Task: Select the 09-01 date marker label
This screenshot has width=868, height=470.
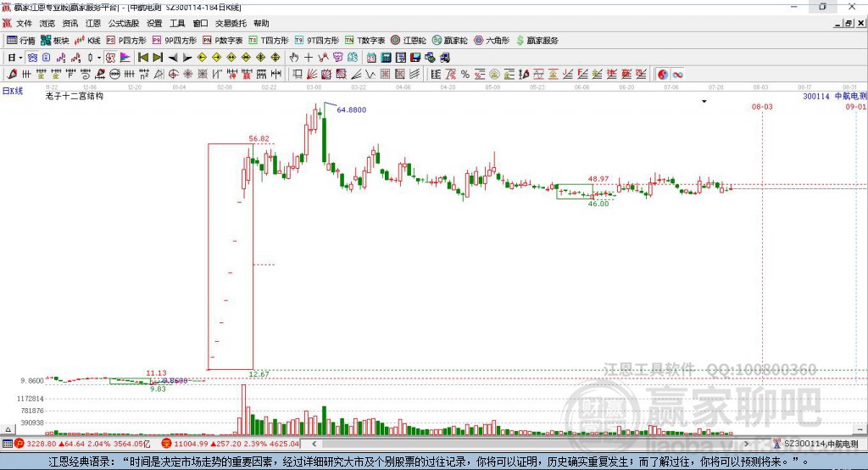Action: point(855,106)
